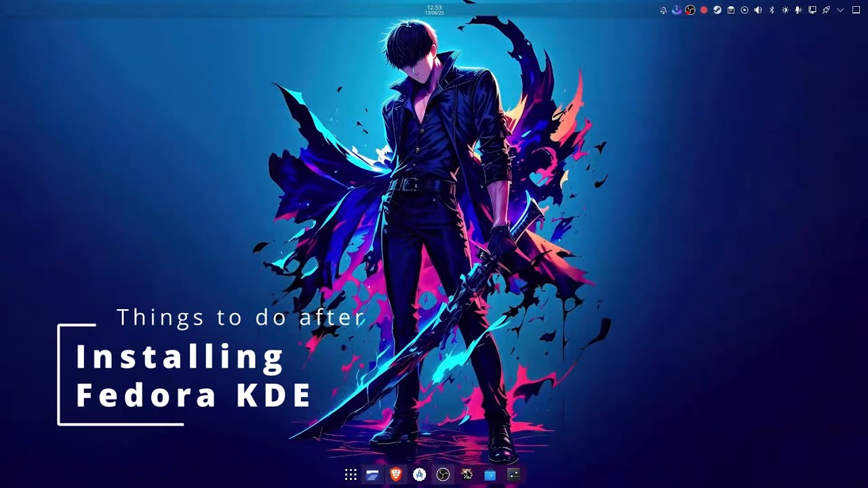Open Discover software store bag icon
The width and height of the screenshot is (868, 488).
[490, 475]
